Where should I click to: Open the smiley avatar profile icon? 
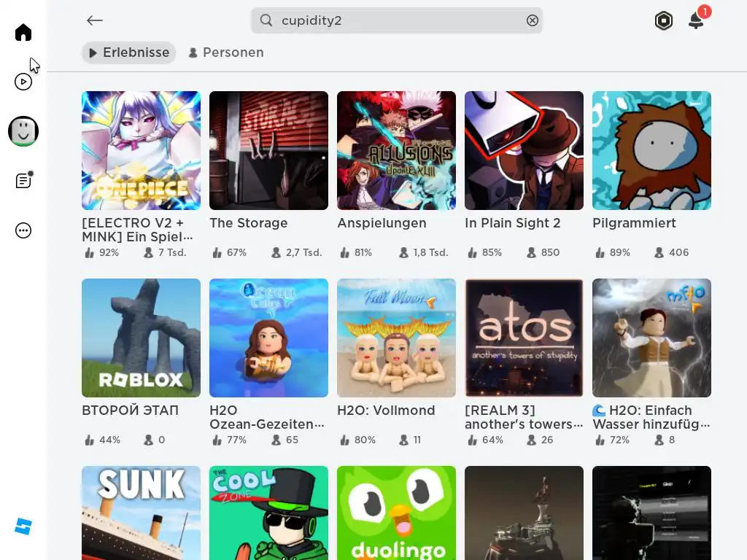coord(23,131)
